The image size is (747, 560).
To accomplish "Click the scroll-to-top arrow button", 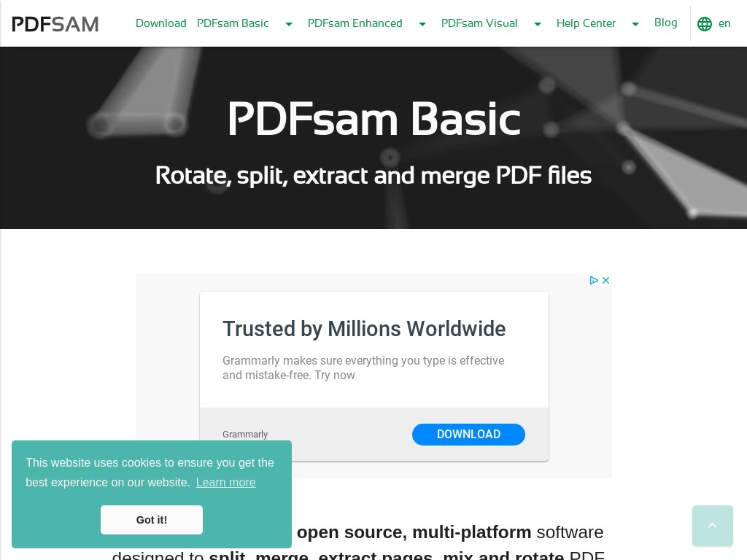I will point(713,526).
